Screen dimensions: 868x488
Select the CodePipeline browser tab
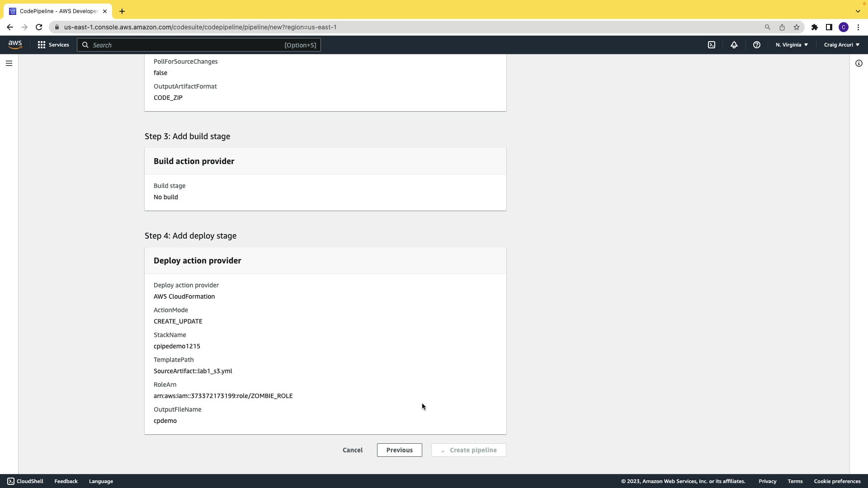(x=58, y=11)
